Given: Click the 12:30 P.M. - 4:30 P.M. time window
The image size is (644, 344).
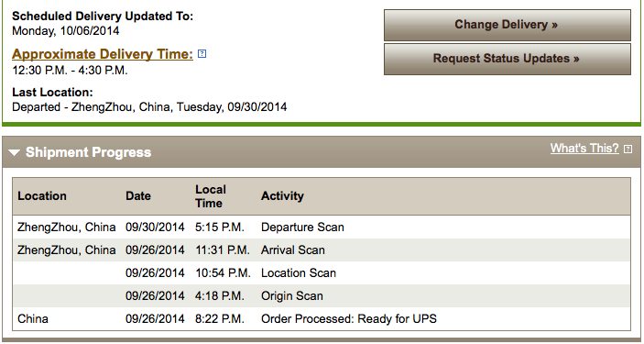Looking at the screenshot, I should [x=70, y=71].
